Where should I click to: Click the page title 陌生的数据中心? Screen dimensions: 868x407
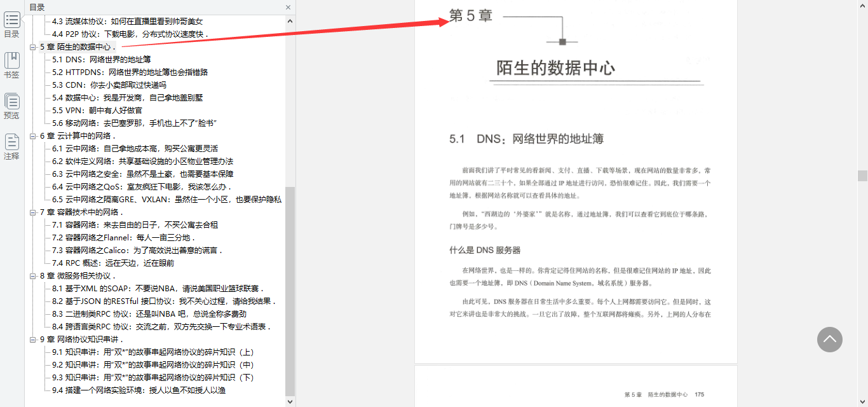[x=555, y=67]
